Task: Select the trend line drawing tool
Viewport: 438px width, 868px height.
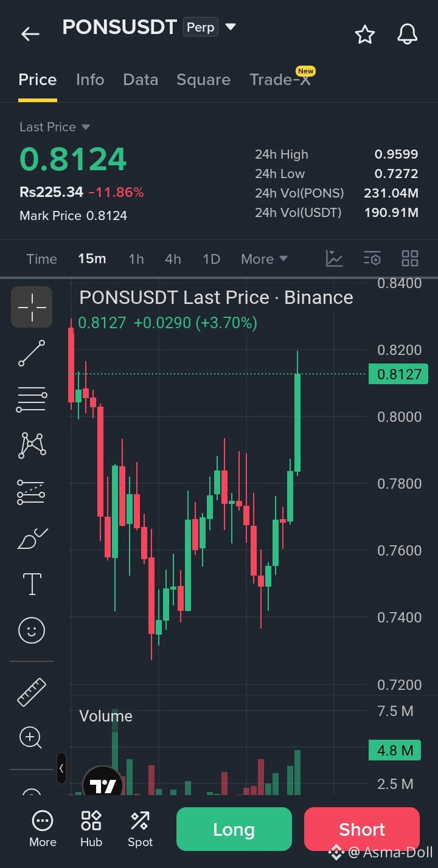Action: (32, 353)
